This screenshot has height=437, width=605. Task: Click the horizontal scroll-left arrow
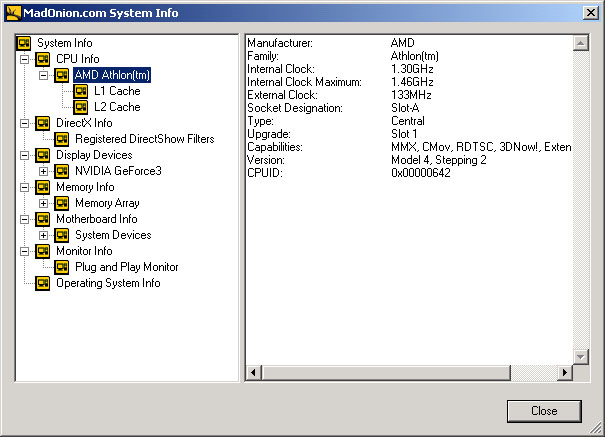pos(253,373)
